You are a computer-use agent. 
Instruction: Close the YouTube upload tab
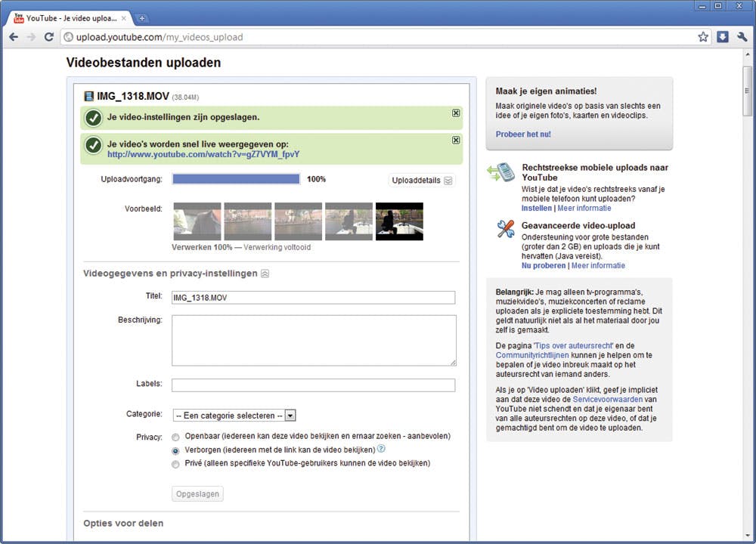click(x=124, y=18)
